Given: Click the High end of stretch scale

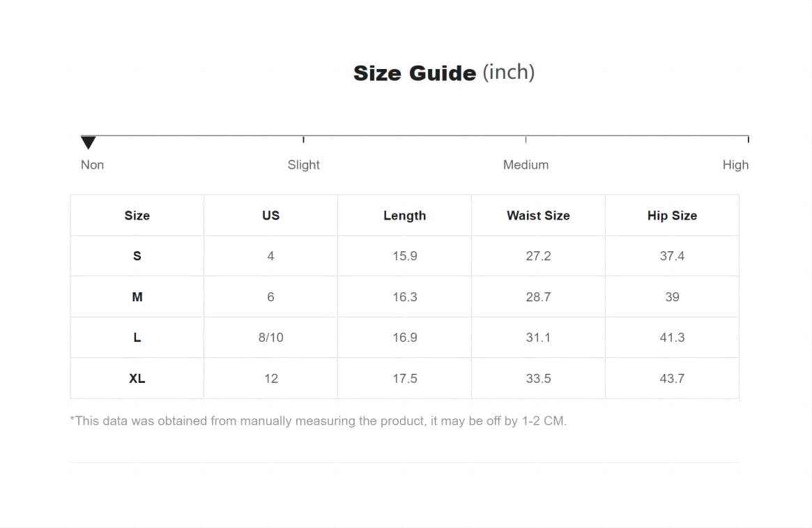Looking at the screenshot, I should point(749,139).
